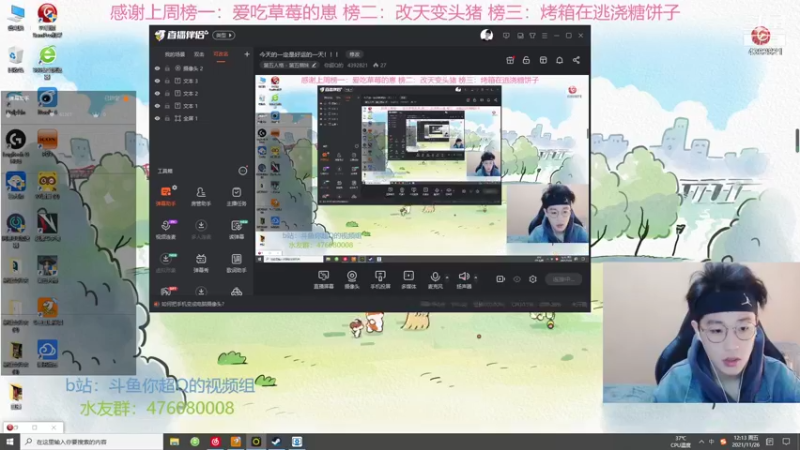Lock the 全屏 1 layer

(x=167, y=118)
